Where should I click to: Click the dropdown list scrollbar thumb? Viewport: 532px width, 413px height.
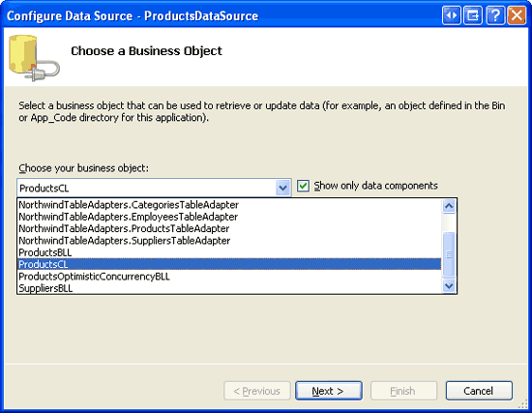(x=449, y=253)
